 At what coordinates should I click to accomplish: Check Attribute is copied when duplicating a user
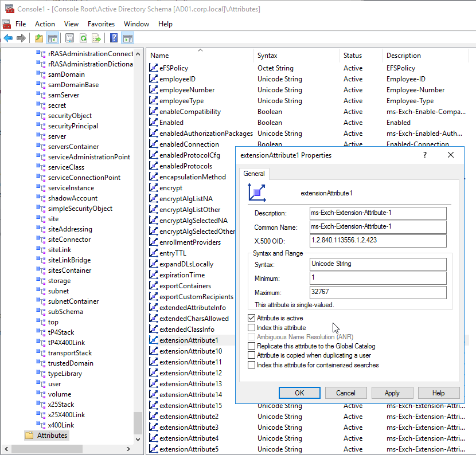click(251, 355)
